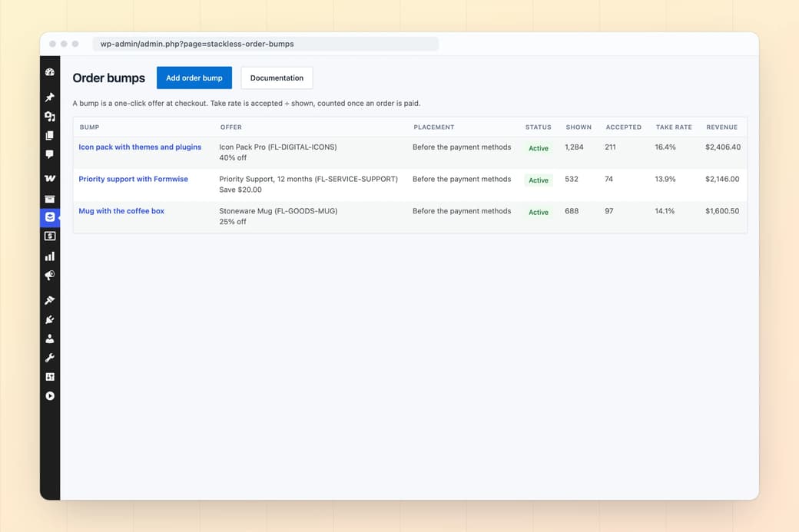Click the 13.9% take rate value

pos(665,179)
